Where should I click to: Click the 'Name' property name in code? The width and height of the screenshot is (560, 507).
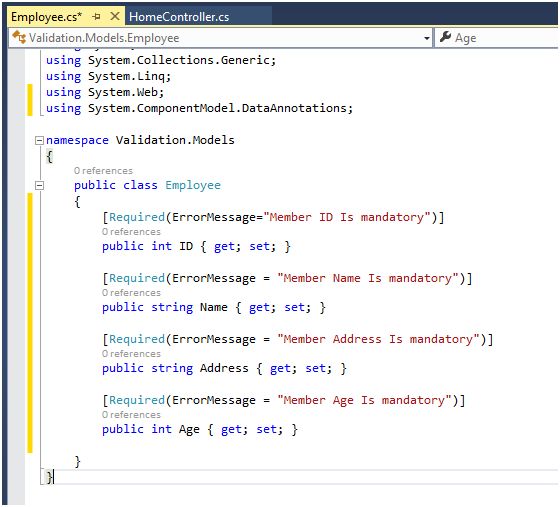pos(214,307)
